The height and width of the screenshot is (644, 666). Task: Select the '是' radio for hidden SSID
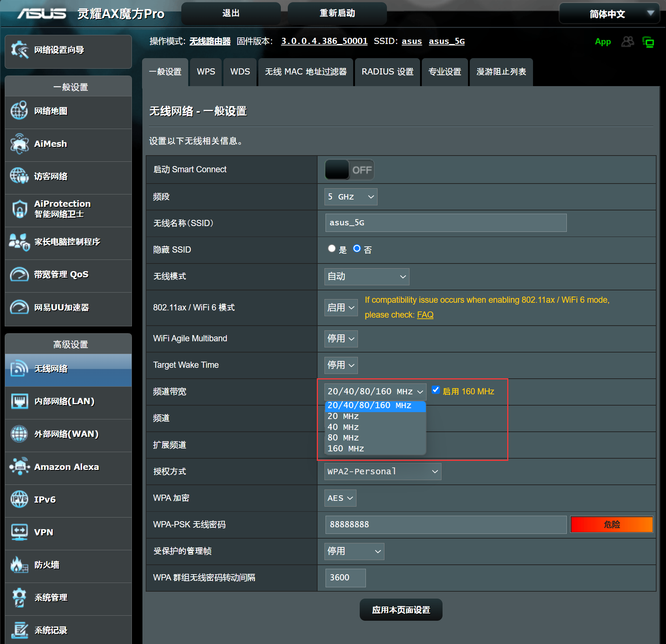coord(331,249)
